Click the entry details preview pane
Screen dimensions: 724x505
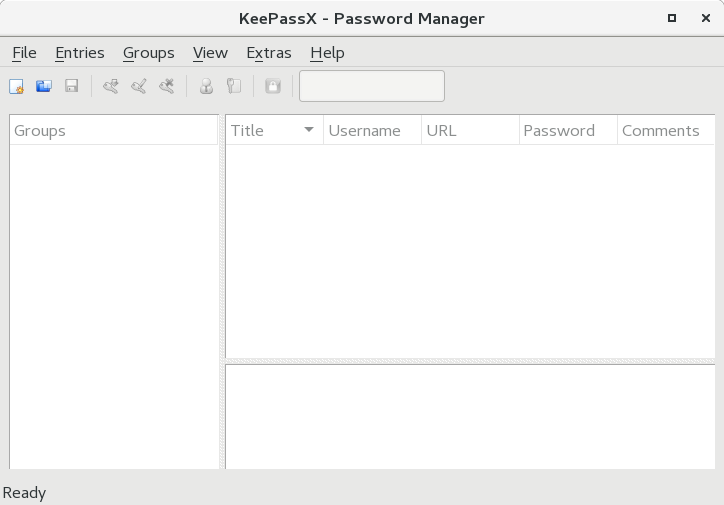tap(470, 417)
